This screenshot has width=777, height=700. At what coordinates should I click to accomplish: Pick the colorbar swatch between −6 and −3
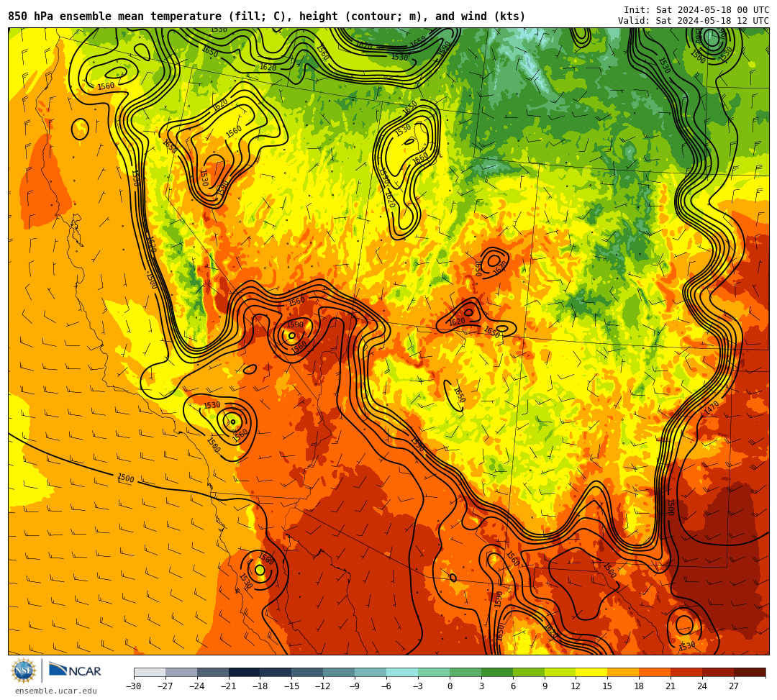point(402,672)
